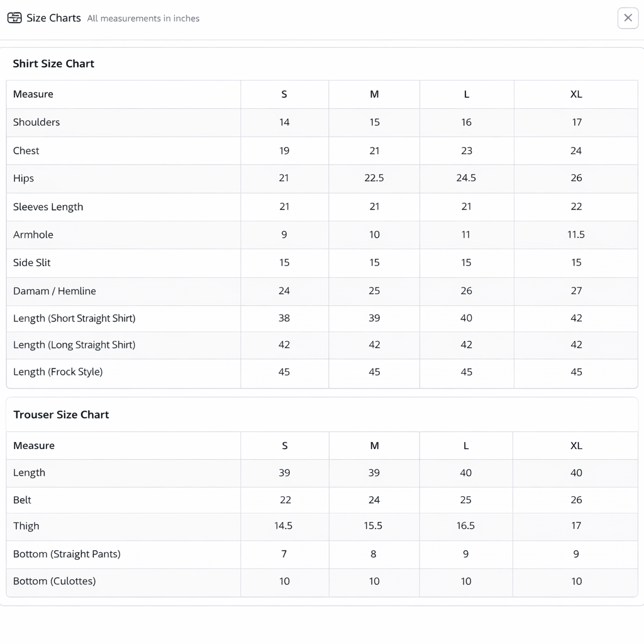Click the Sleeves Length row label
644x644 pixels.
[48, 207]
